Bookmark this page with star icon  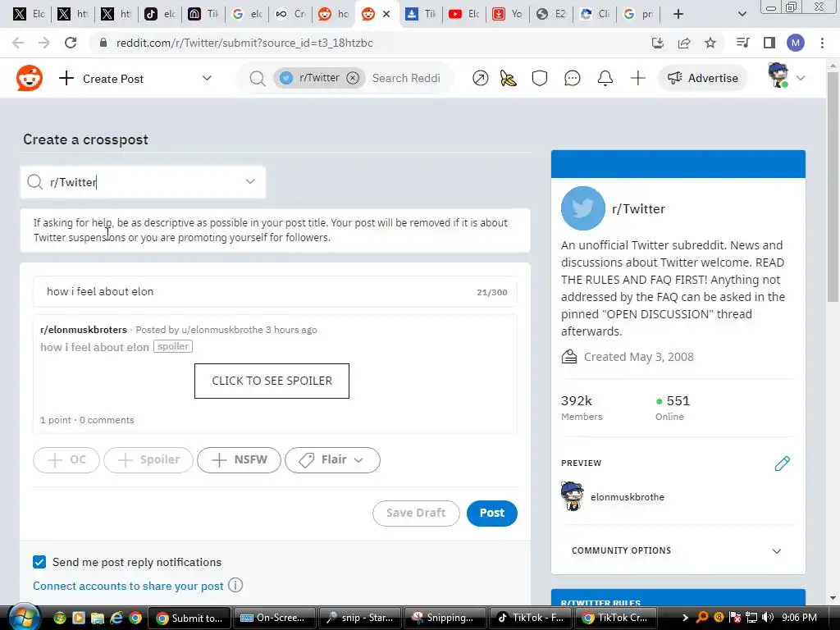[x=710, y=43]
